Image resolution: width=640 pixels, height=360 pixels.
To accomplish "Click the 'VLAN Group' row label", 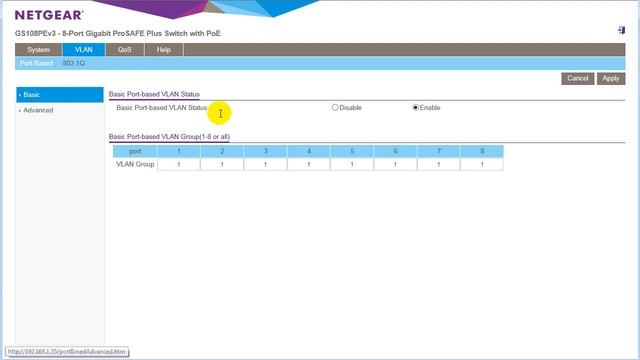I will click(135, 164).
